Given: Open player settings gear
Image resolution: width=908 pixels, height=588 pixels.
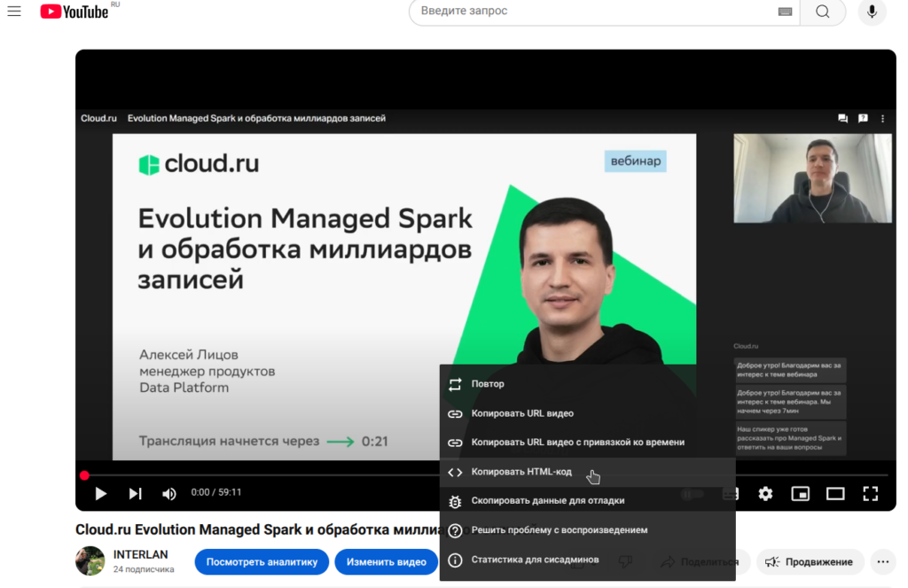Looking at the screenshot, I should 765,493.
